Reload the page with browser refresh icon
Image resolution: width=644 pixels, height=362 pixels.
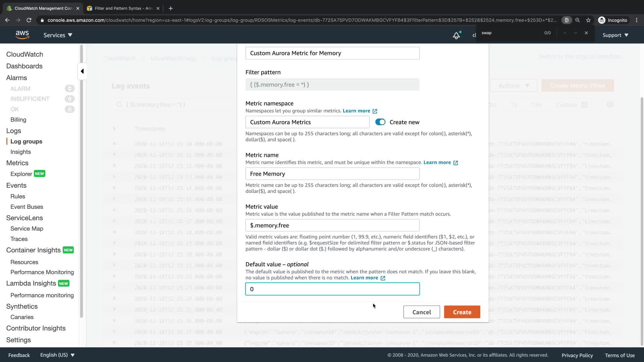point(29,20)
